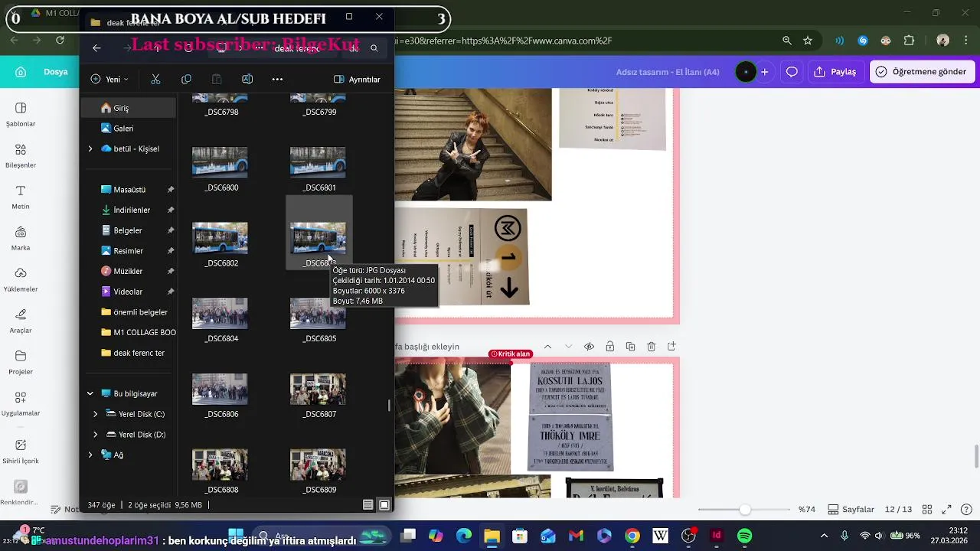Click the Paylaş share button in Canva
Image resolution: width=980 pixels, height=551 pixels.
coord(835,72)
